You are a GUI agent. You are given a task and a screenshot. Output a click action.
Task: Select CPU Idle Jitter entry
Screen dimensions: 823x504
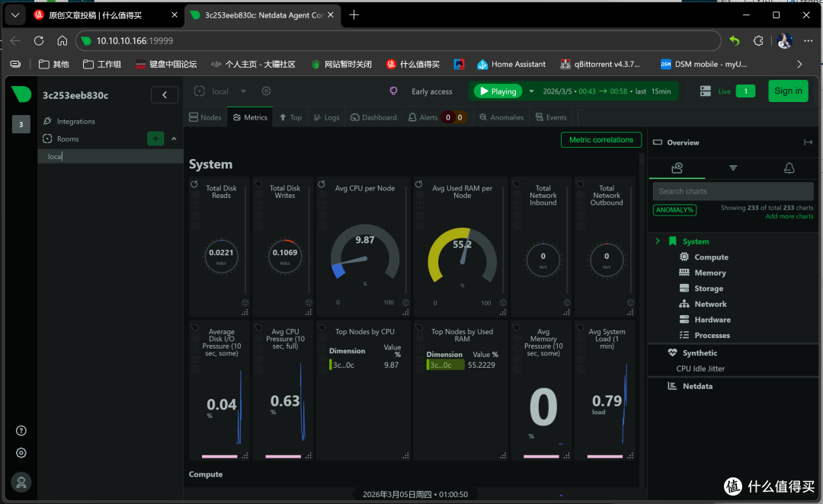click(700, 368)
